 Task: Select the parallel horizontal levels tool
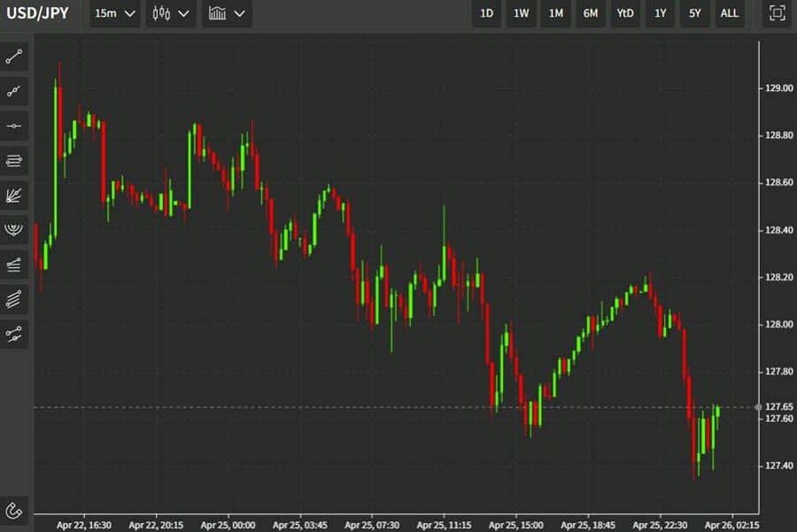click(14, 161)
